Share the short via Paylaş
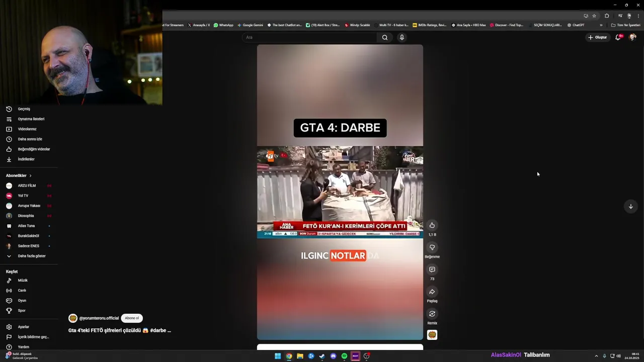The width and height of the screenshot is (644, 362). coord(432,292)
